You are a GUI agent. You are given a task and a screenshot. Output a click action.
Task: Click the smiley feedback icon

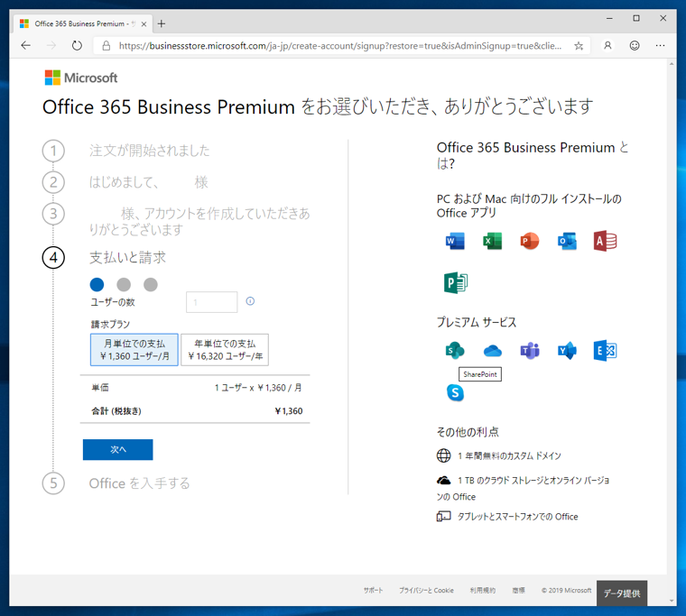(x=635, y=45)
